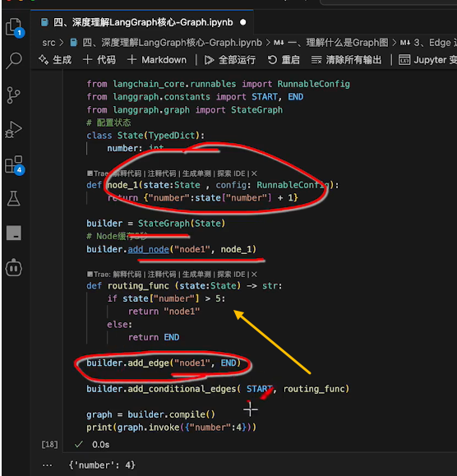Click the 0.0s execution time
Image resolution: width=457 pixels, height=476 pixels.
click(101, 445)
